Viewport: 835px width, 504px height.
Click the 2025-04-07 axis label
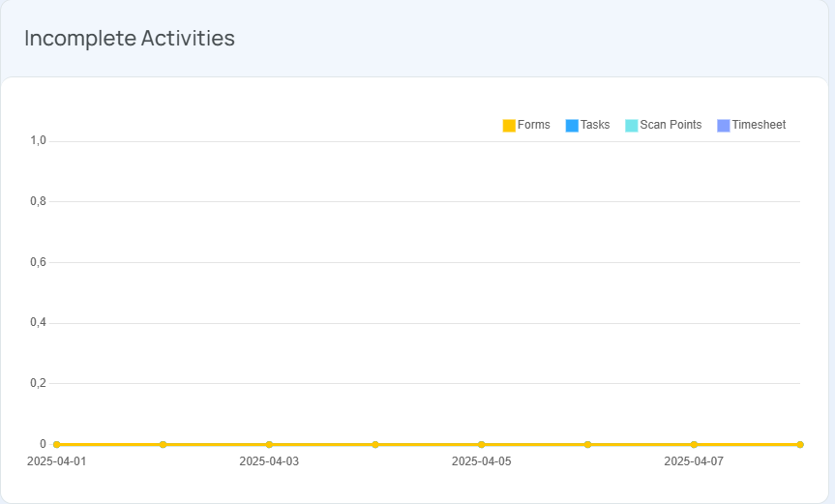(694, 461)
